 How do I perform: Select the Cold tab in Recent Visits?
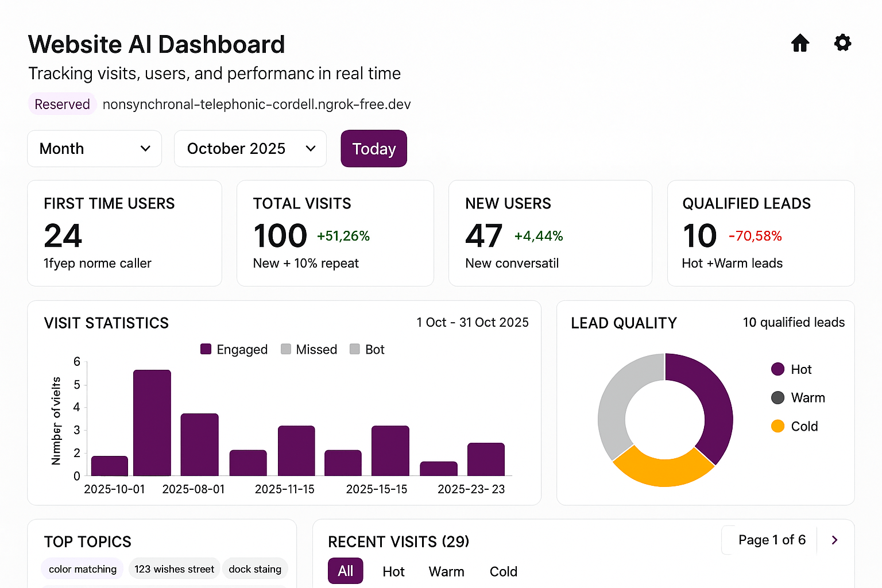coord(503,571)
